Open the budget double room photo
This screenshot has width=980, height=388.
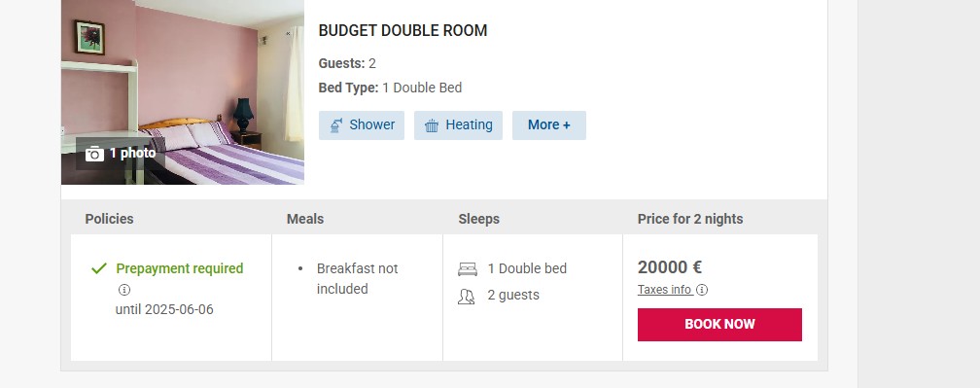[x=183, y=92]
